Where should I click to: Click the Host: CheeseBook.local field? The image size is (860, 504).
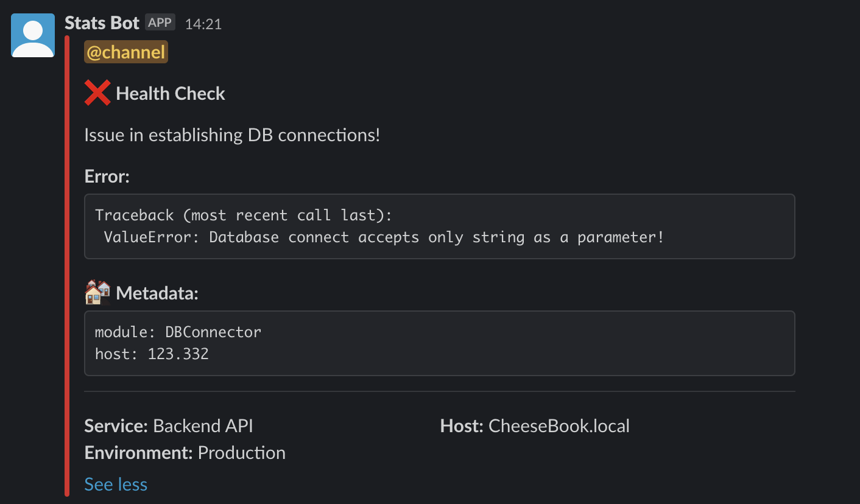pos(535,426)
